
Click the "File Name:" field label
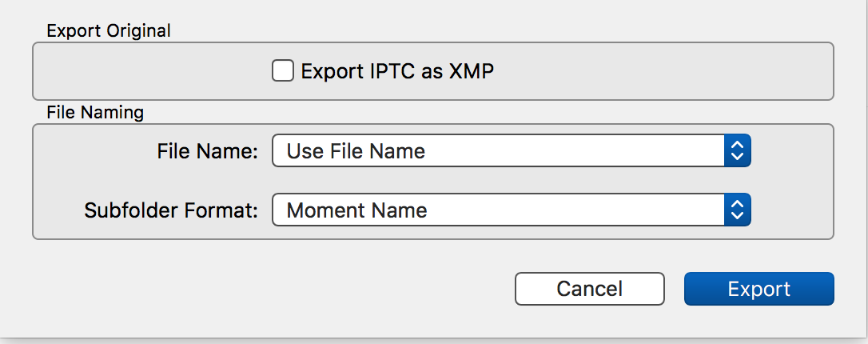click(208, 151)
